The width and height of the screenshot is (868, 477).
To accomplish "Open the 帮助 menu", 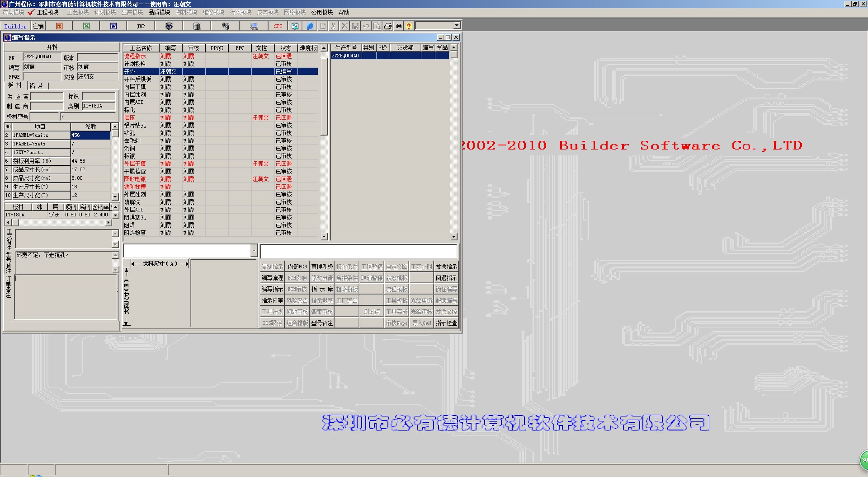I will pos(344,12).
